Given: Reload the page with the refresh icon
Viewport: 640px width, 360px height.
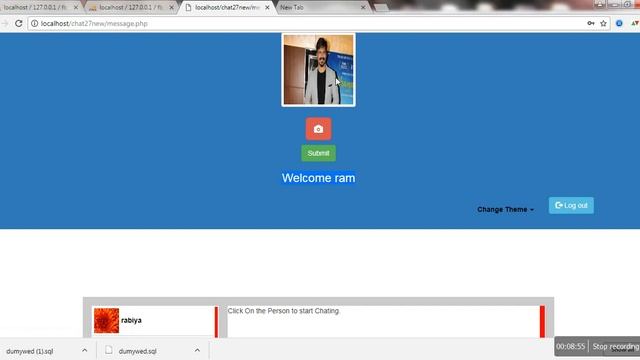Looking at the screenshot, I should (18, 24).
